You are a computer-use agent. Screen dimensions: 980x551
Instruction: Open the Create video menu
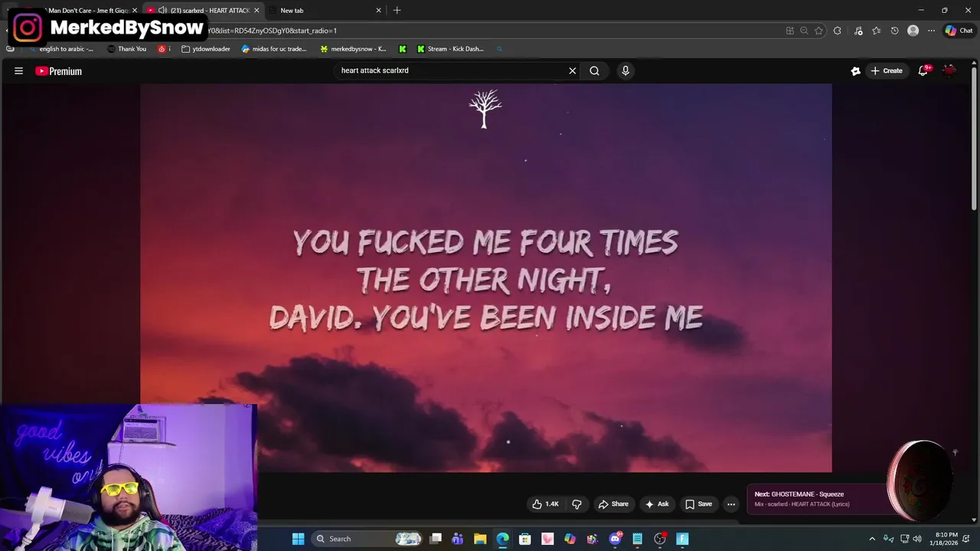[886, 70]
